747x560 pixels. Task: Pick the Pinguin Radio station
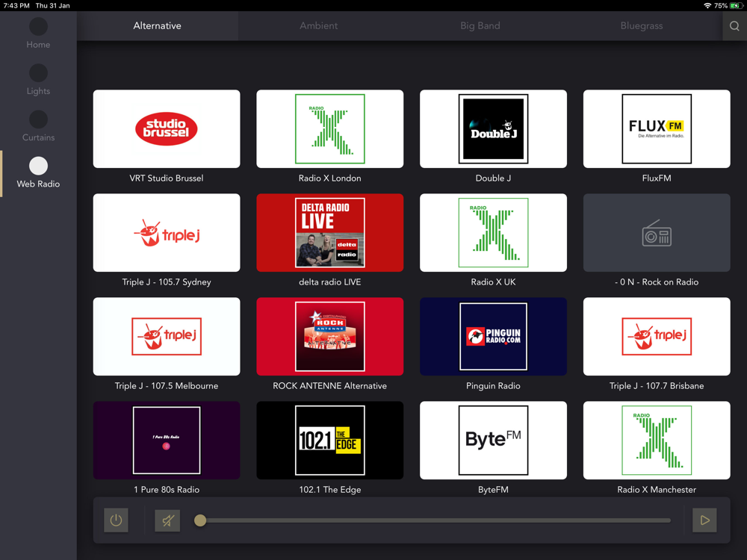point(494,337)
